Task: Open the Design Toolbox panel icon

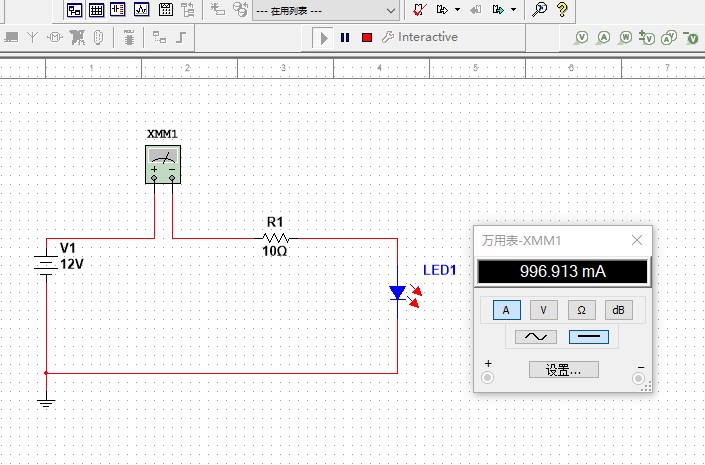Action: [x=74, y=9]
